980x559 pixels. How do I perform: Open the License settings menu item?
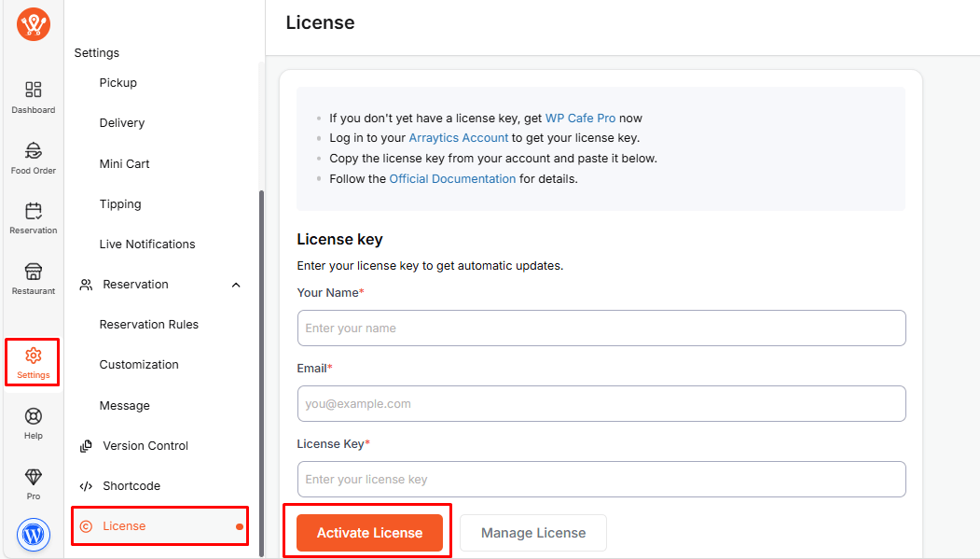point(124,526)
